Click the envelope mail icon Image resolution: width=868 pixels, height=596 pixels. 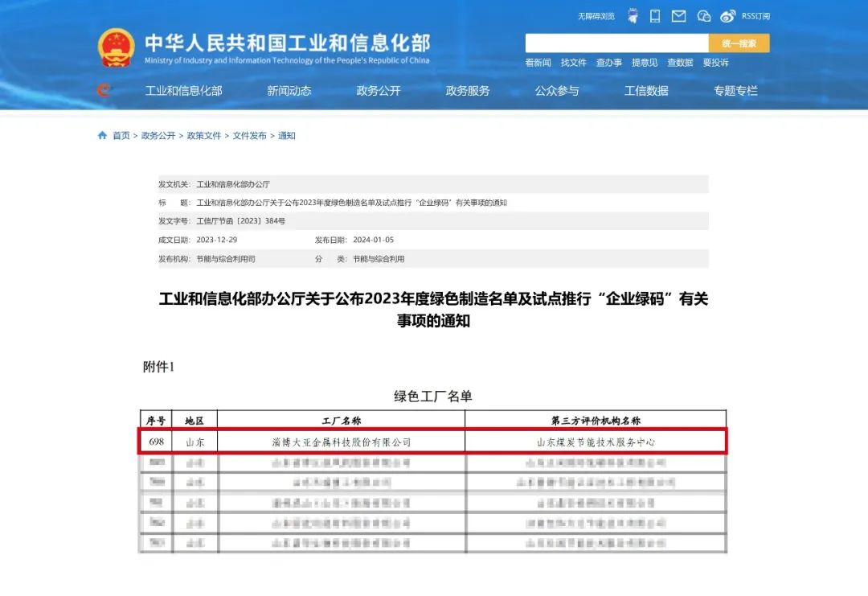(679, 16)
